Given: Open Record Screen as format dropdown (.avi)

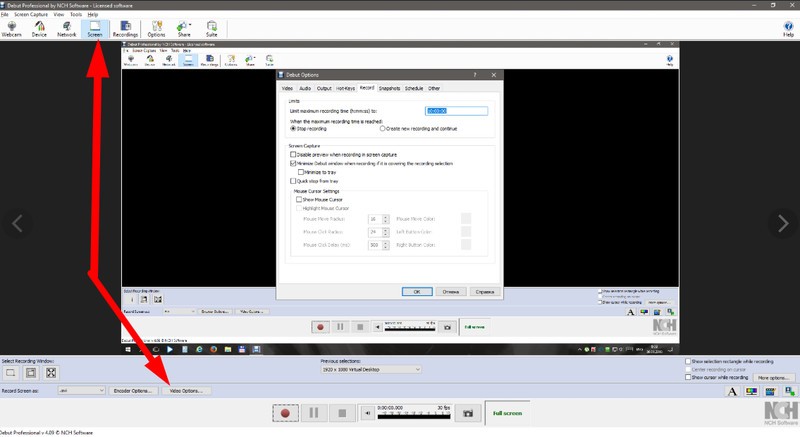Looking at the screenshot, I should pyautogui.click(x=82, y=391).
